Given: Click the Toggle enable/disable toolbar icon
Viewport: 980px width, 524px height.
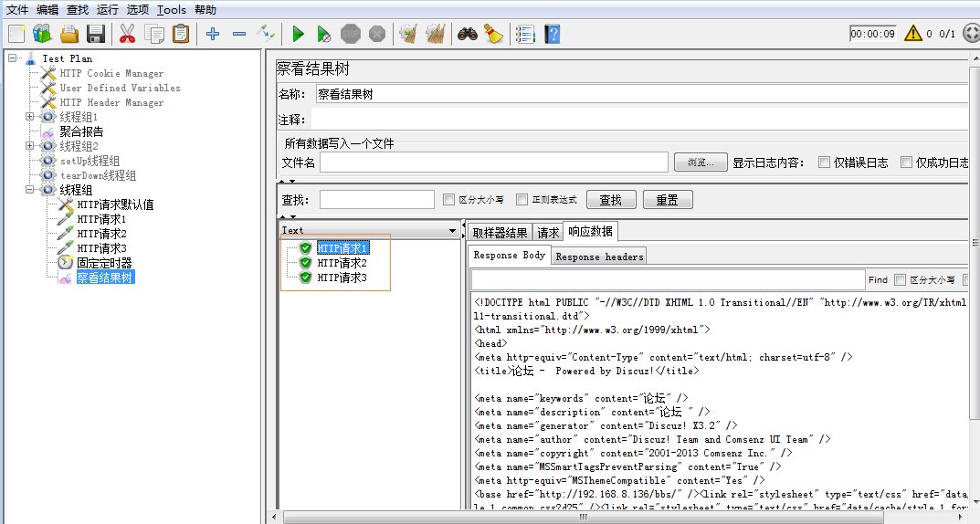Looking at the screenshot, I should 266,34.
